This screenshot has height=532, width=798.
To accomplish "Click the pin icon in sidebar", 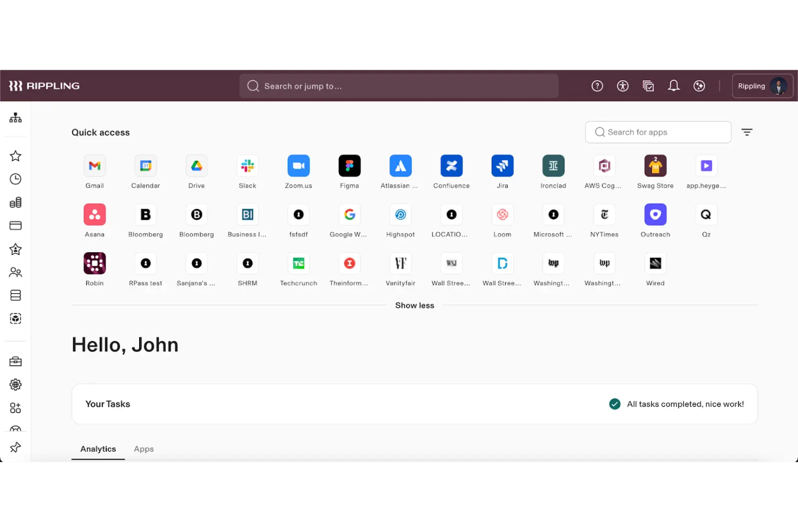I will pyautogui.click(x=16, y=447).
